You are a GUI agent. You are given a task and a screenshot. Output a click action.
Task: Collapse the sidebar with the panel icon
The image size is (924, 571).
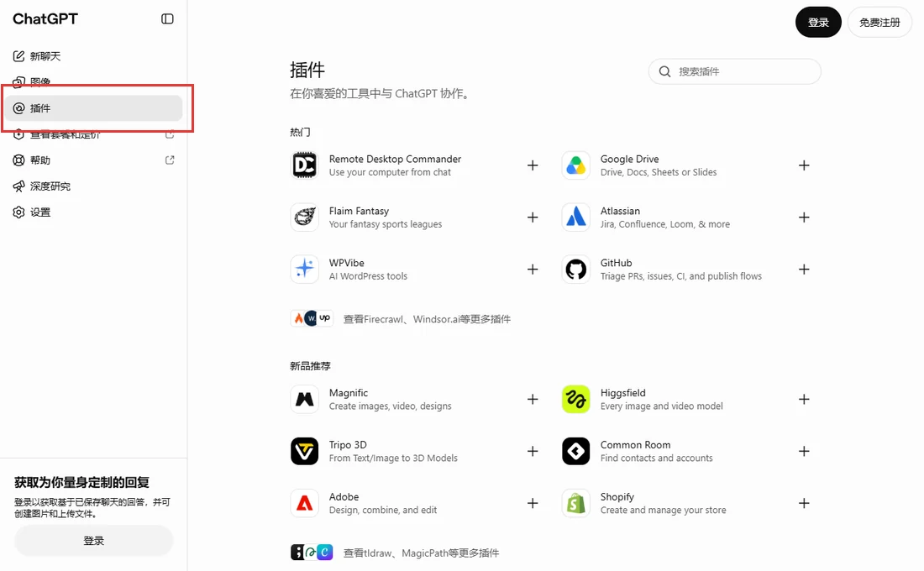point(167,18)
